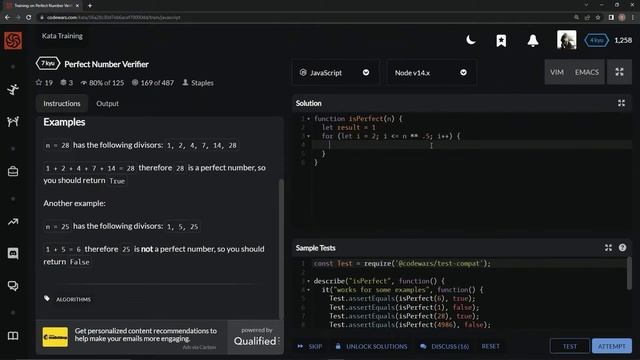Screen dimensions: 640x360
Task: Expand the Solution editor panel
Action: point(621,103)
